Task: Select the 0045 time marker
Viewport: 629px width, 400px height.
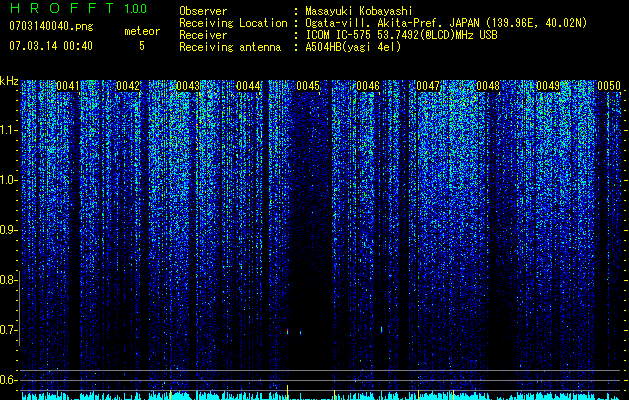Action: (308, 86)
